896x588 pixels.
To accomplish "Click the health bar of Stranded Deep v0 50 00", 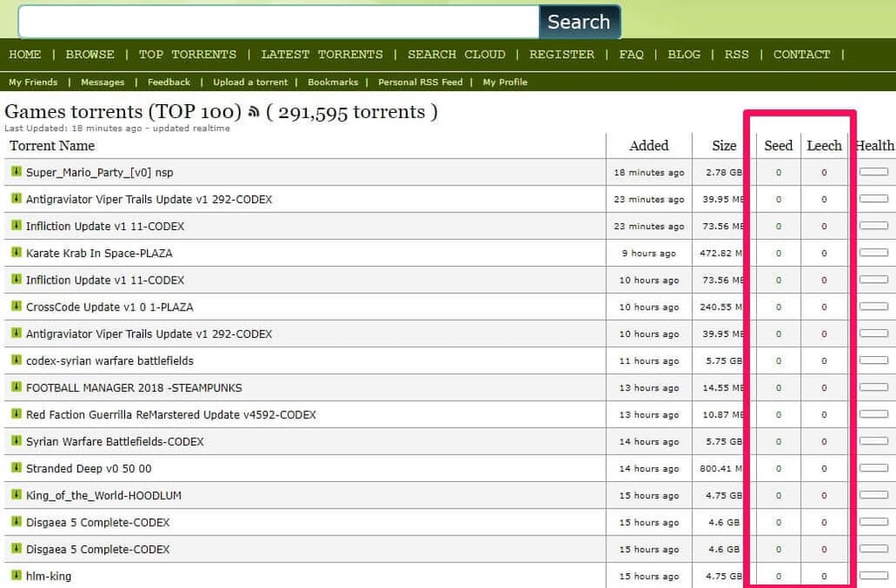I will click(874, 468).
